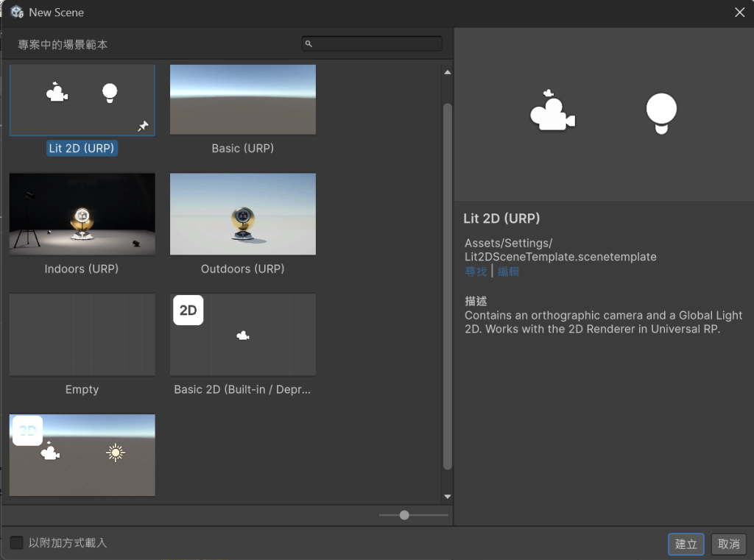Click the template list vertical scrollbar
The image size is (754, 560).
click(448, 286)
